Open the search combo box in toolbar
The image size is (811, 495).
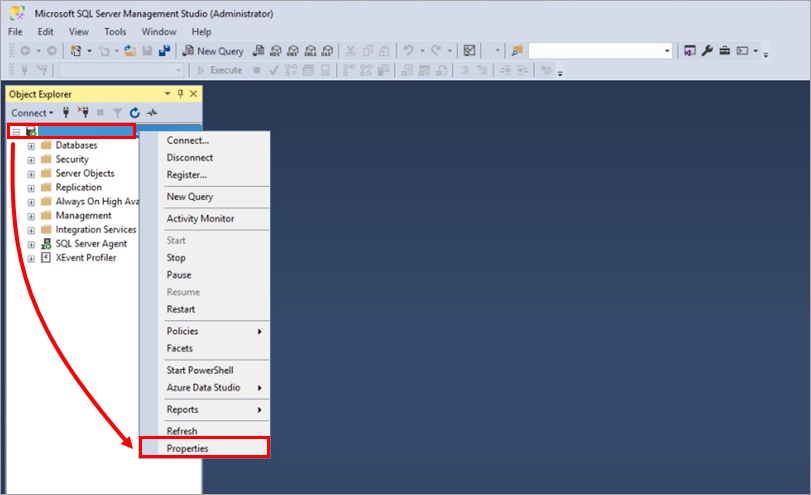(x=667, y=51)
